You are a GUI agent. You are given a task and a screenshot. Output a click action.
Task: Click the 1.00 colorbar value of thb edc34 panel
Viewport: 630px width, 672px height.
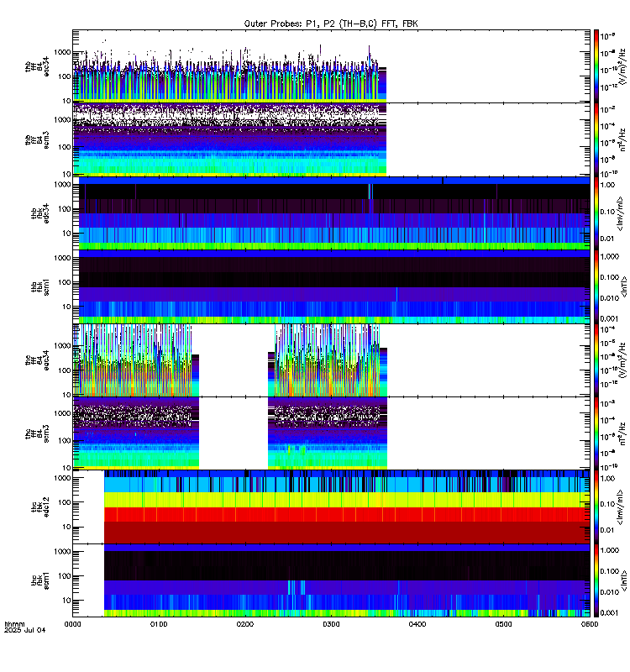point(607,185)
